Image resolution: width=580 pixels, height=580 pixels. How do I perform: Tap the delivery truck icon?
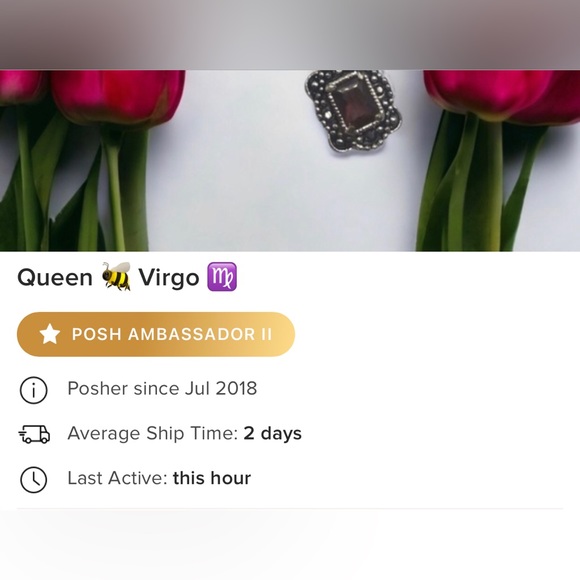[34, 434]
